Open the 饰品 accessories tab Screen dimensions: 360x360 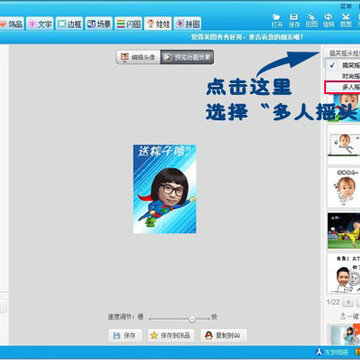[x=11, y=24]
